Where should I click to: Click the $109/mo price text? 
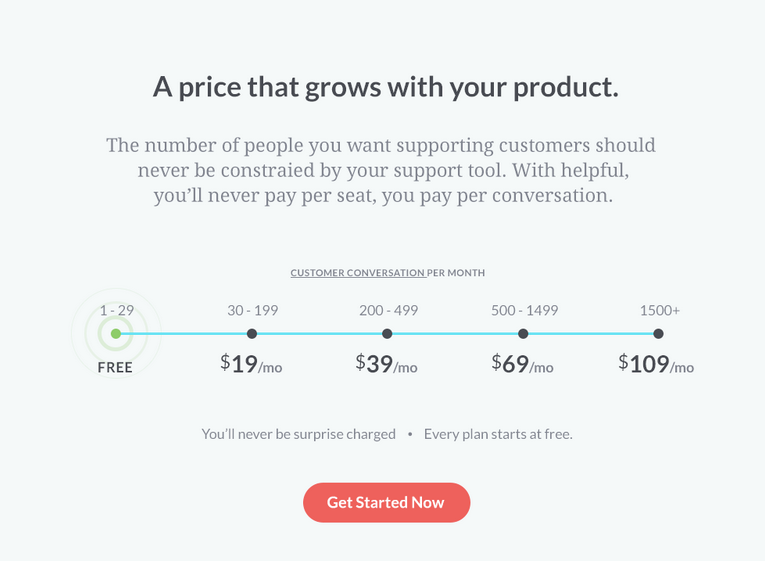(x=656, y=364)
